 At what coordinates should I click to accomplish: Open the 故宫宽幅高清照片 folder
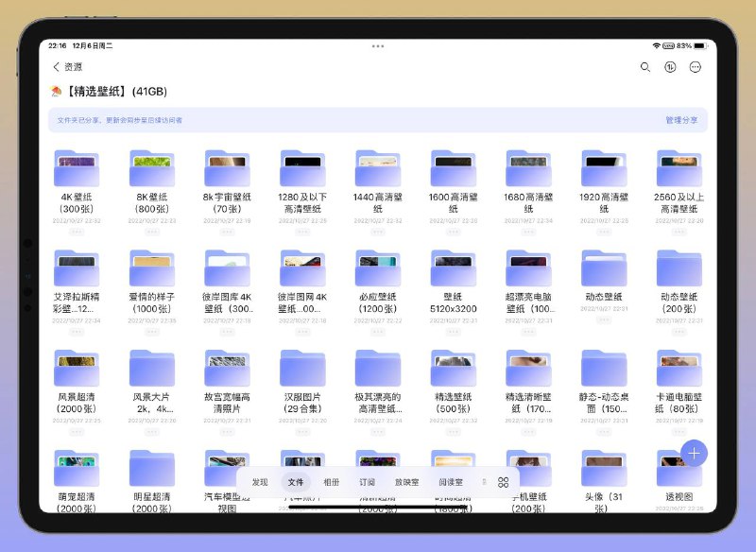227,369
